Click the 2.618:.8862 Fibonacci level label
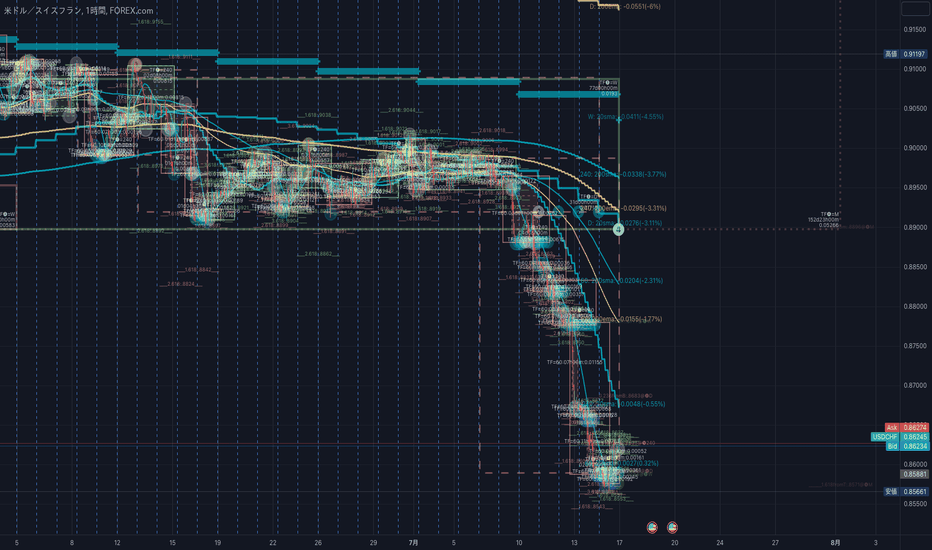The width and height of the screenshot is (932, 550). point(319,254)
